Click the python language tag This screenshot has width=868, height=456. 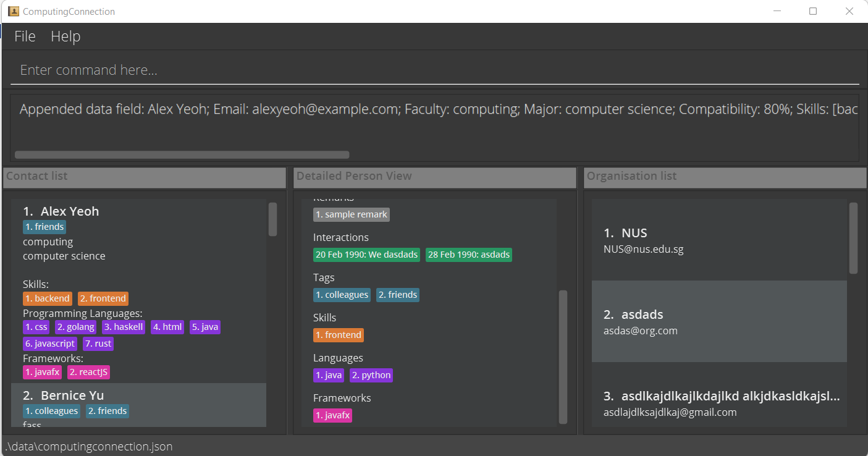(x=371, y=375)
